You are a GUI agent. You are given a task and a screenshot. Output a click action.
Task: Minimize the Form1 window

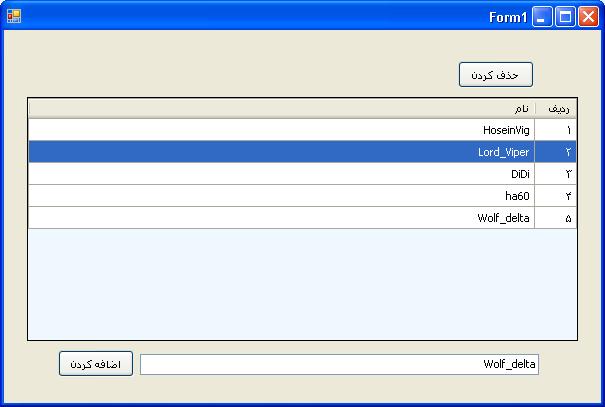tap(542, 17)
